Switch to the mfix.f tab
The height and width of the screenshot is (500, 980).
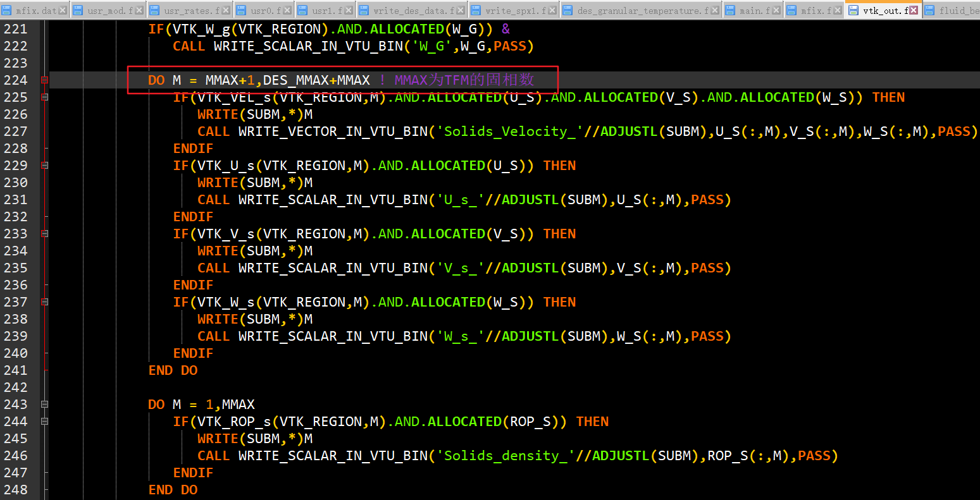(815, 11)
